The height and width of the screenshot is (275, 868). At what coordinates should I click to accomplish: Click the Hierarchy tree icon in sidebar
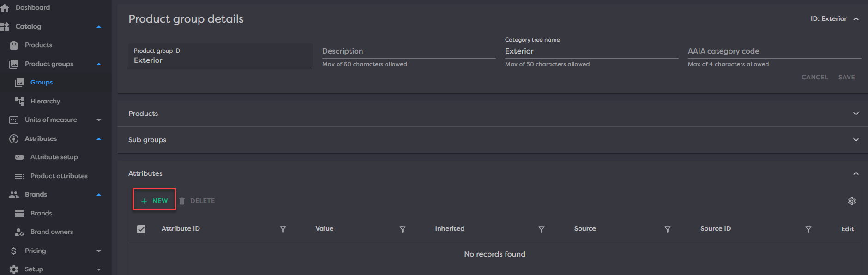19,101
